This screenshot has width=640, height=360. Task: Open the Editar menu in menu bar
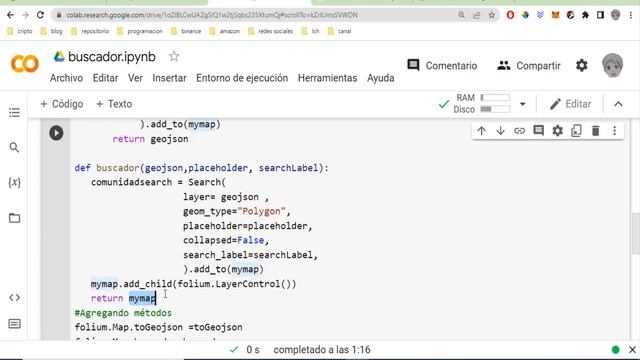105,78
